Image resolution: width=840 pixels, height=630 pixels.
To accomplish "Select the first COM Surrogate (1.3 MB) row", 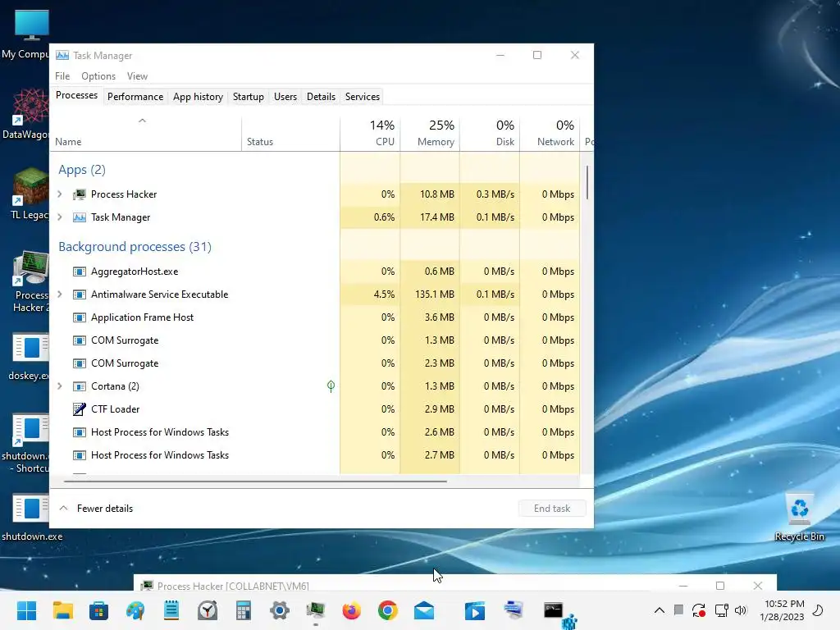I will pos(314,340).
